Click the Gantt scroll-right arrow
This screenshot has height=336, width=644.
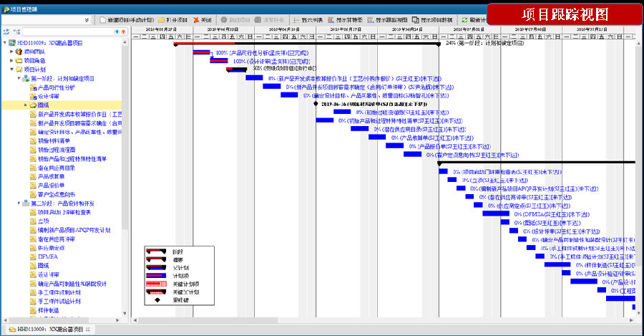(632, 320)
